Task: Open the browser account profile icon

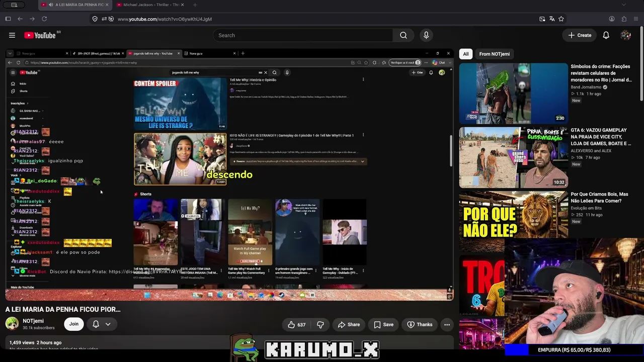Action: click(612, 19)
